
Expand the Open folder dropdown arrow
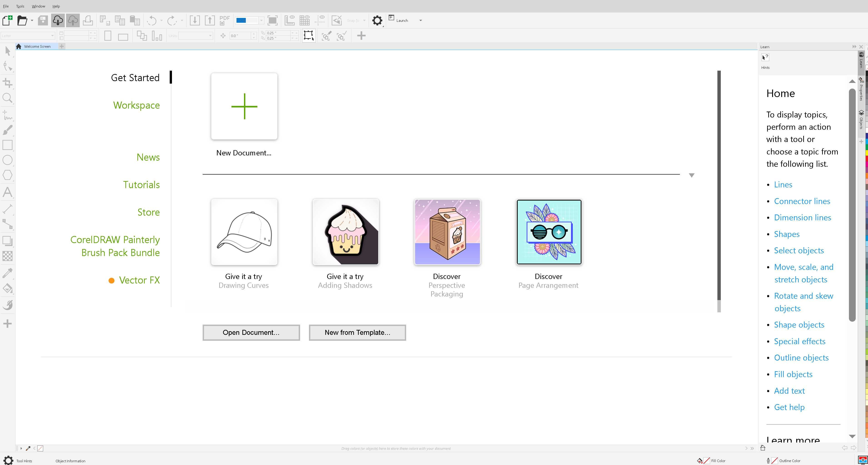click(32, 20)
